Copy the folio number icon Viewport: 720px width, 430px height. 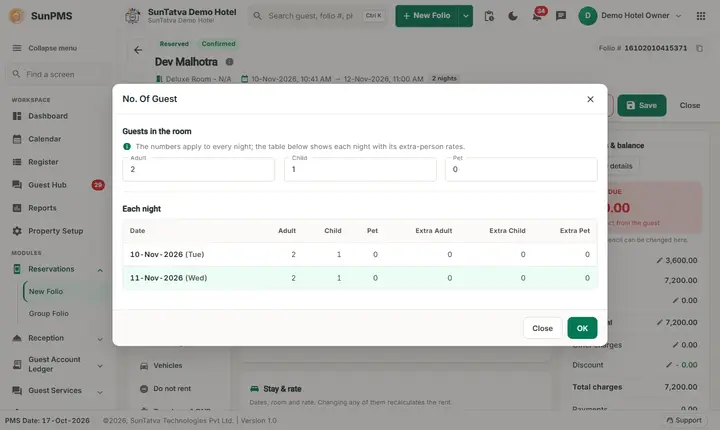699,48
